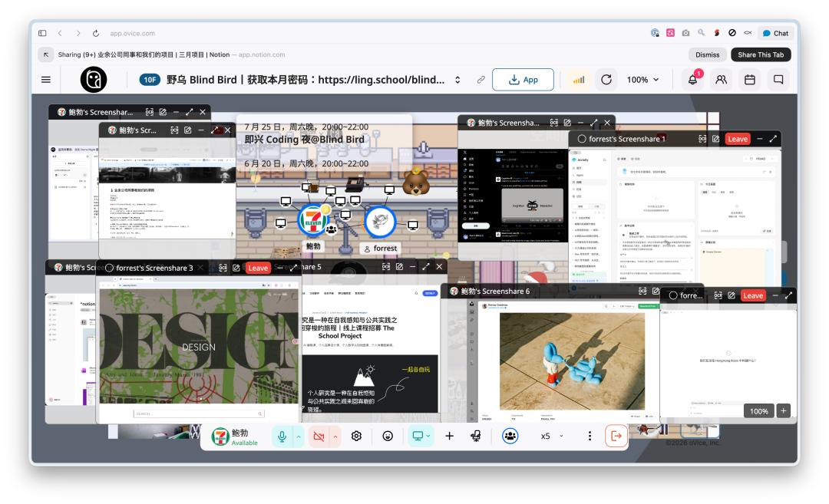The image size is (829, 504).
Task: Open the emoji reactions picker
Action: pos(388,436)
